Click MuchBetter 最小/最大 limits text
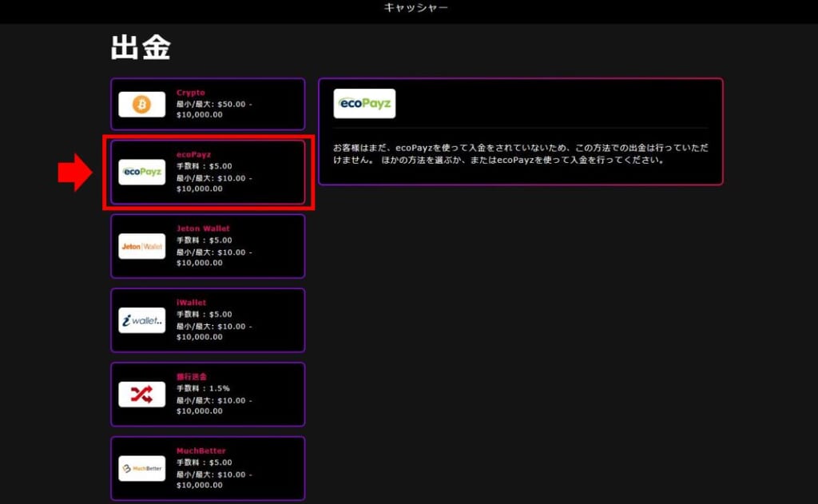This screenshot has width=818, height=504. point(214,479)
